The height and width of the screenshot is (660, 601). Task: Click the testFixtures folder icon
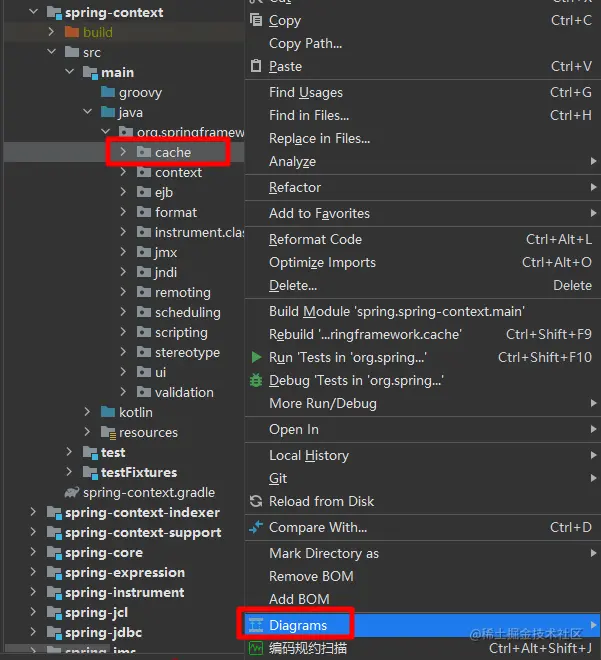(x=90, y=473)
